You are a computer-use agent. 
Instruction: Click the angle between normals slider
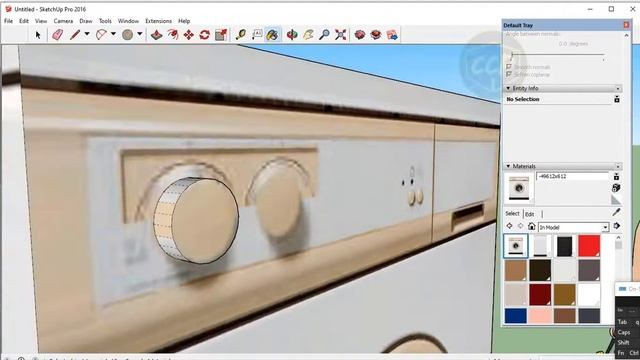tap(558, 55)
